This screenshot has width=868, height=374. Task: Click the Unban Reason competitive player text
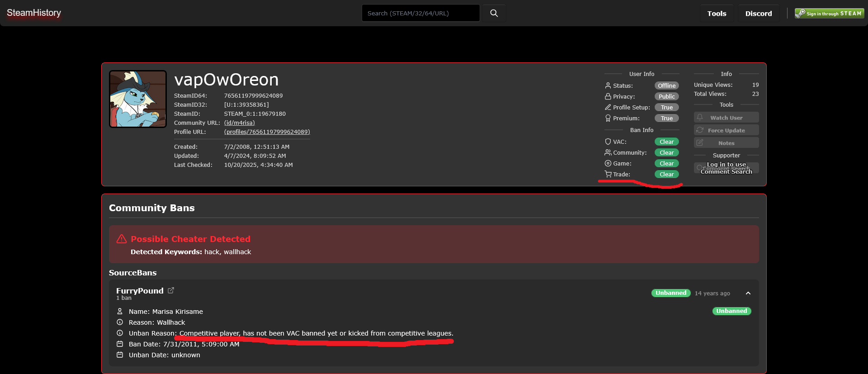coord(316,333)
